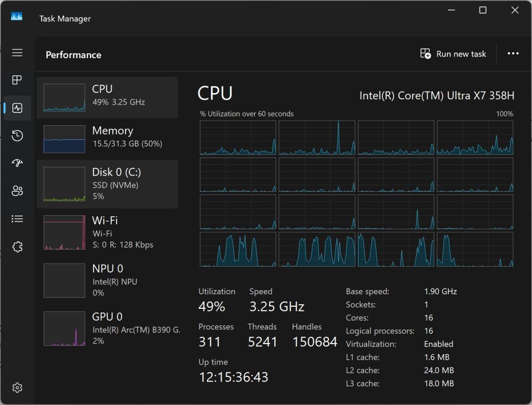The height and width of the screenshot is (405, 532).
Task: Click the Performance page heading
Action: [x=73, y=55]
